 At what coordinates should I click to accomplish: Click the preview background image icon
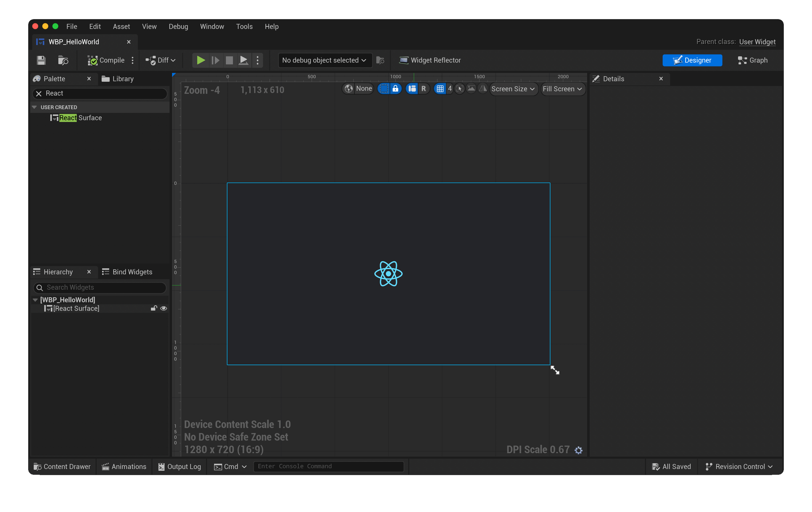click(471, 89)
